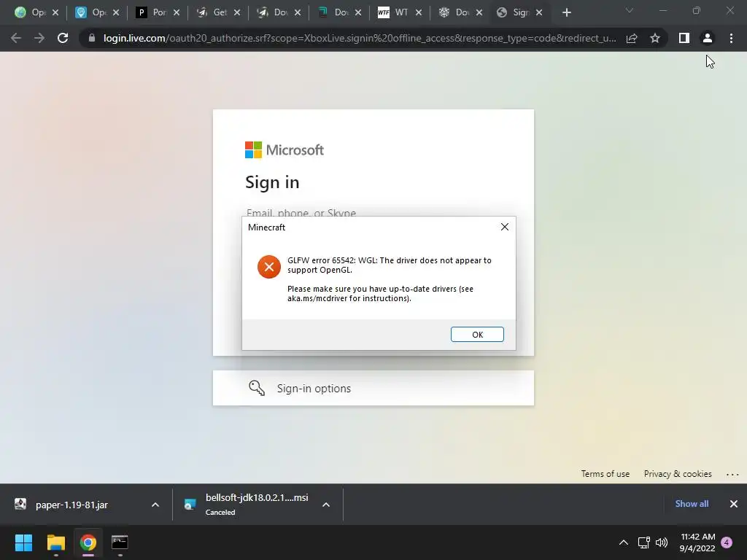Open Privacy & cookies link

point(678,474)
